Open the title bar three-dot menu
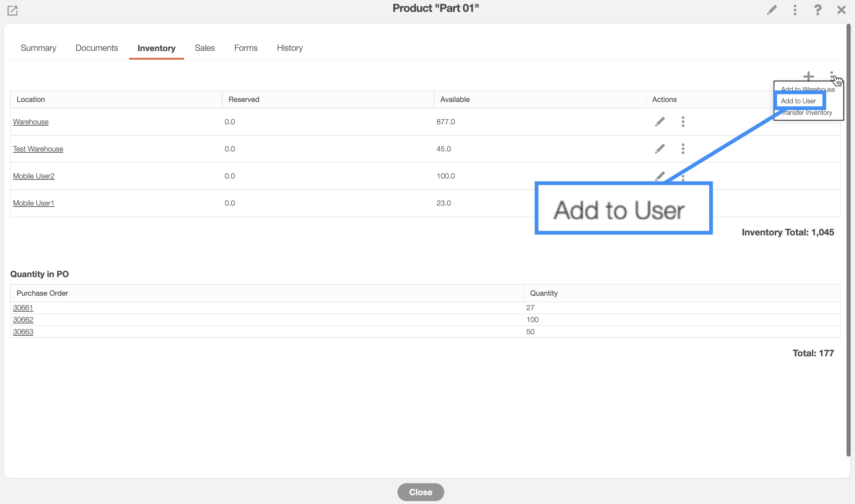This screenshot has width=855, height=504. coord(795,10)
